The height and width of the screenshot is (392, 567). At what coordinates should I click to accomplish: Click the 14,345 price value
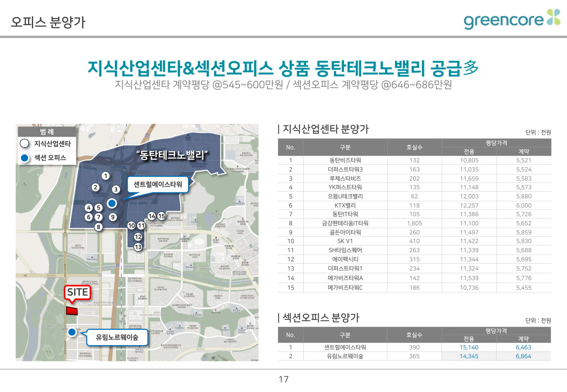[469, 356]
